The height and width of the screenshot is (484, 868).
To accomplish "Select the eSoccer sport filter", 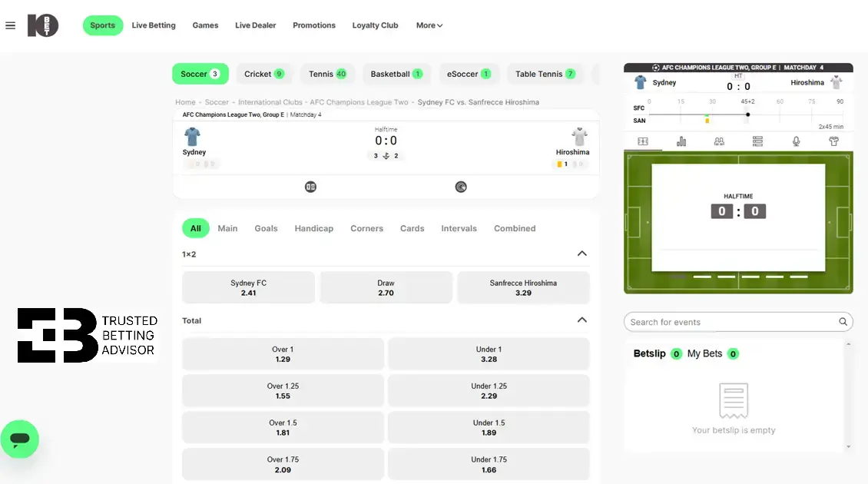I will pyautogui.click(x=469, y=74).
